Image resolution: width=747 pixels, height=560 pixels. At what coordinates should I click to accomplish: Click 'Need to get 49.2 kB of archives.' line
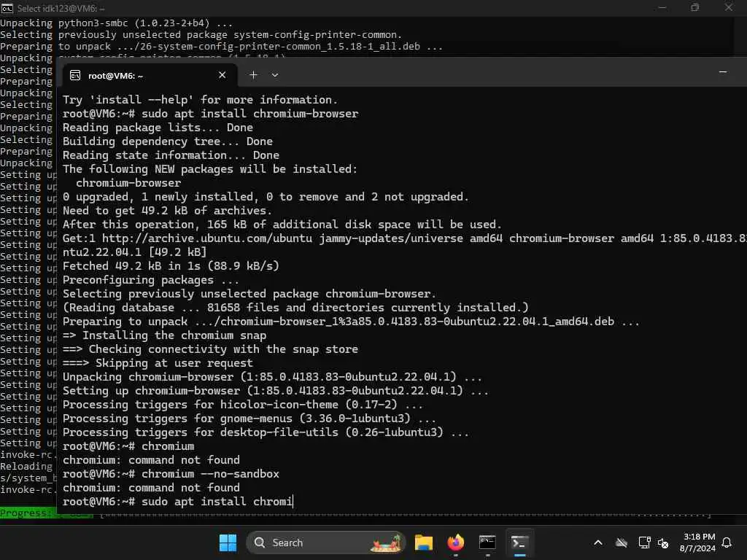[167, 211]
